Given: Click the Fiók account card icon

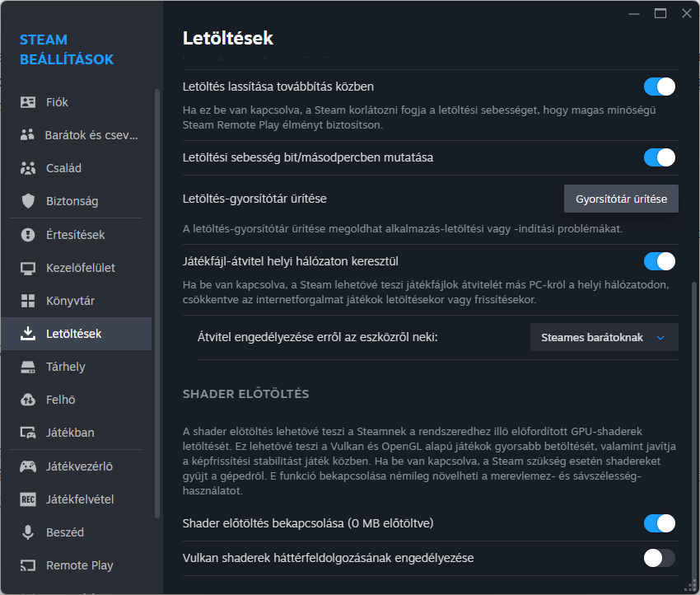Looking at the screenshot, I should (x=28, y=102).
